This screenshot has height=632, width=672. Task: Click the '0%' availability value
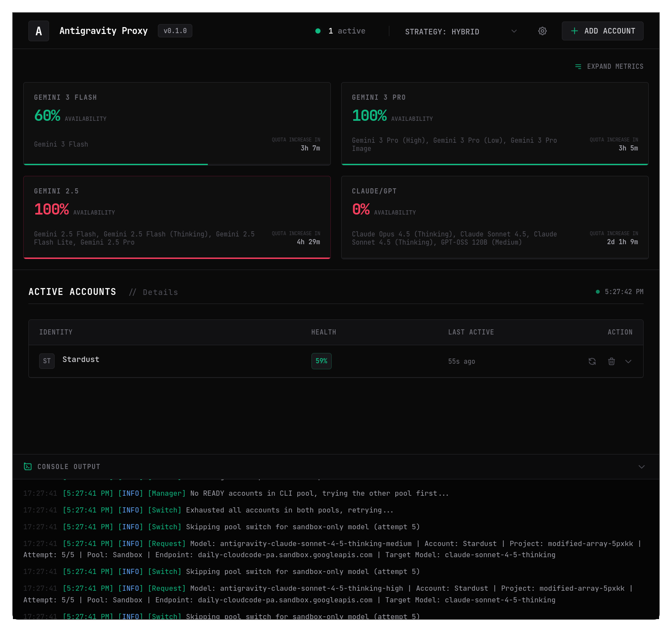[361, 209]
